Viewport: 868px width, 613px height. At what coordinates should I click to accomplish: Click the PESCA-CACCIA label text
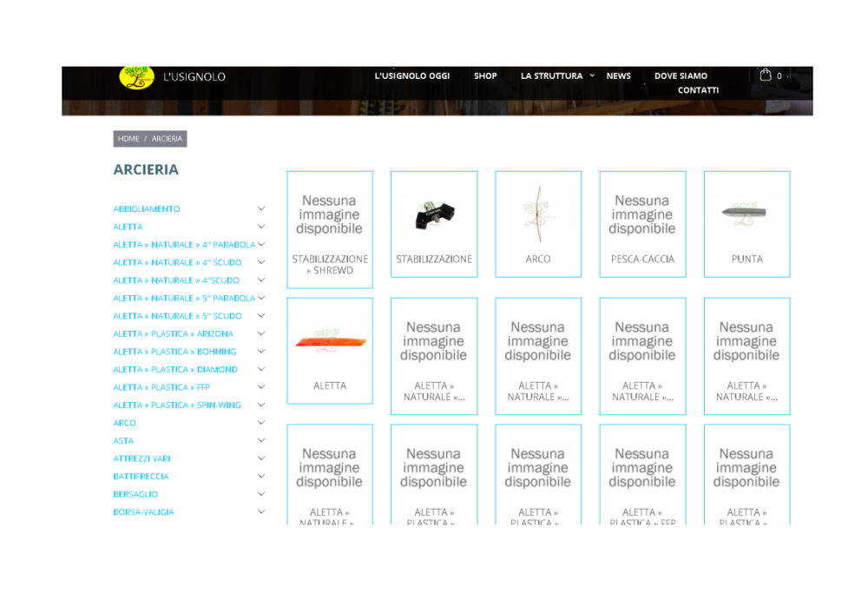tap(642, 259)
